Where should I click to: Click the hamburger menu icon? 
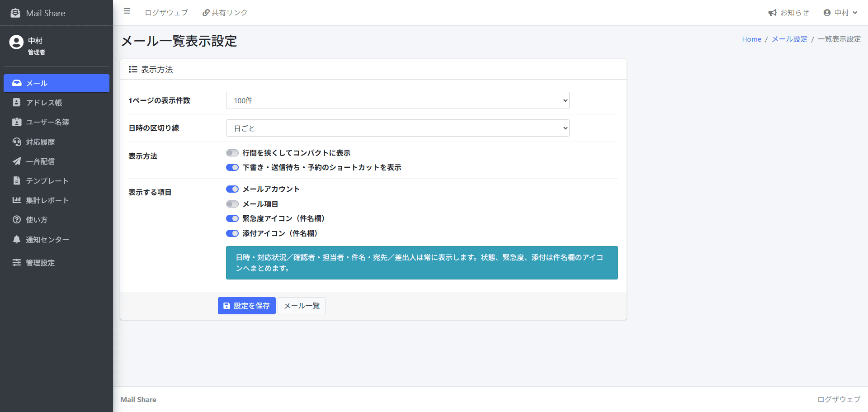[x=127, y=11]
